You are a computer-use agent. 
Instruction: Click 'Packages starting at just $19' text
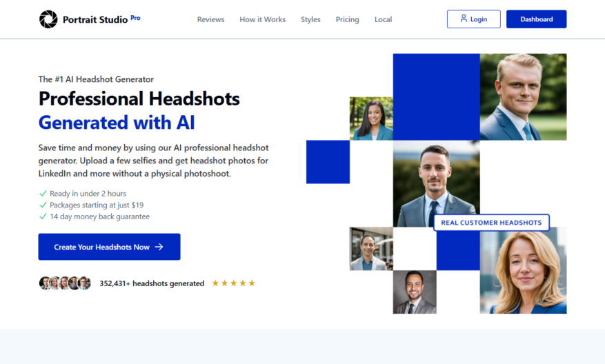click(x=97, y=205)
